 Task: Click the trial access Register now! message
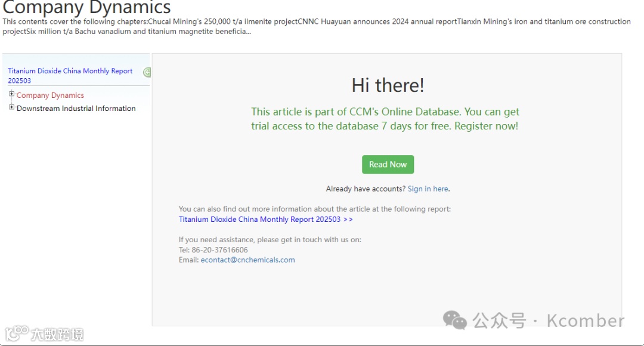pos(385,119)
